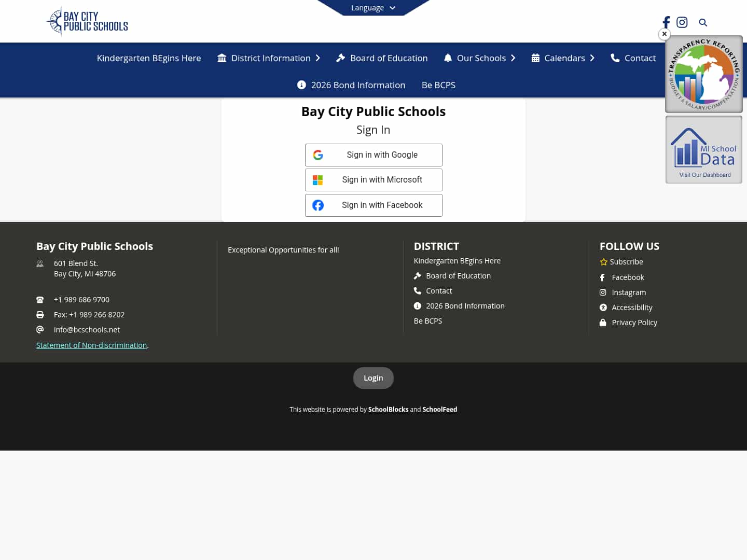Open footer Kindergarten BEgins Here link
The width and height of the screenshot is (747, 560).
(457, 261)
